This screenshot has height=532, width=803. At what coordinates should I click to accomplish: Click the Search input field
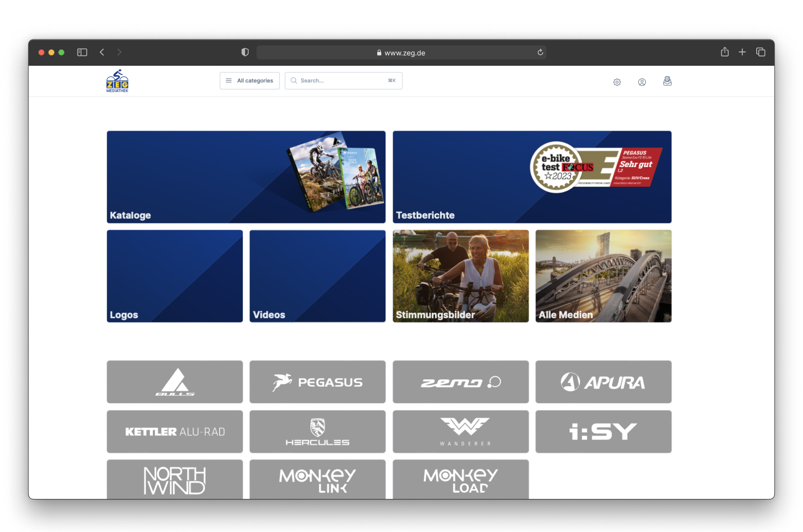[343, 81]
